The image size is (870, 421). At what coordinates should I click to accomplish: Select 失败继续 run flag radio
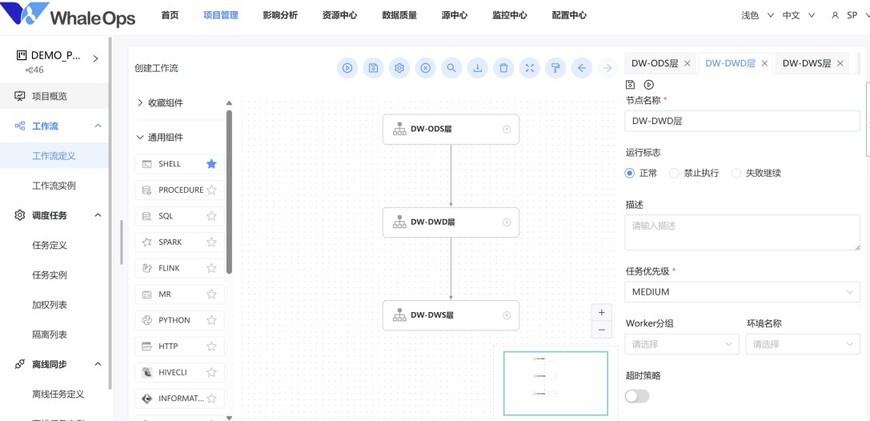736,173
